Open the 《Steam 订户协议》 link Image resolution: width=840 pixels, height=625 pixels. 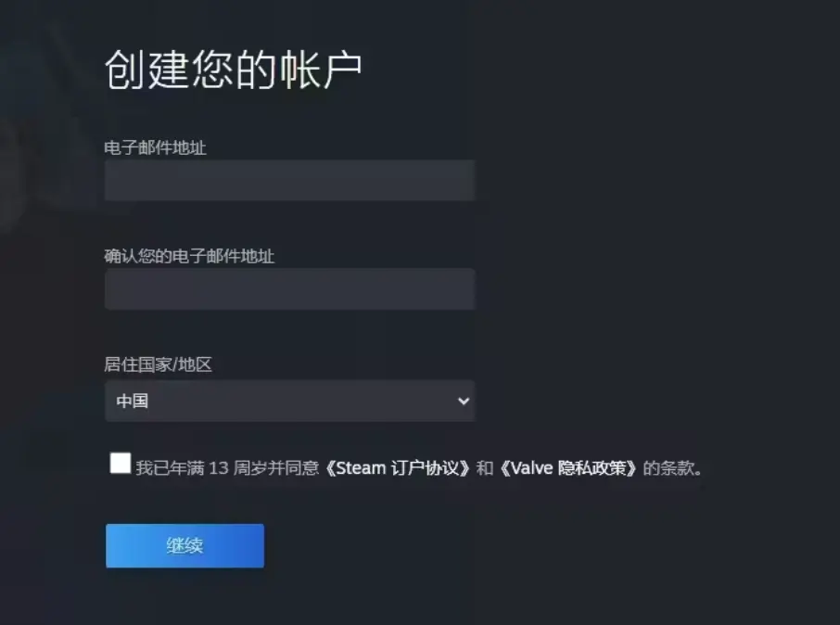point(398,468)
